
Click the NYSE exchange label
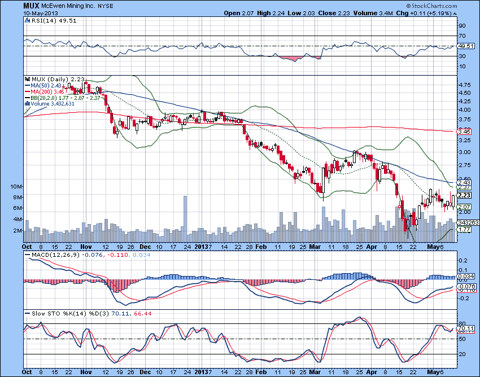[x=105, y=6]
